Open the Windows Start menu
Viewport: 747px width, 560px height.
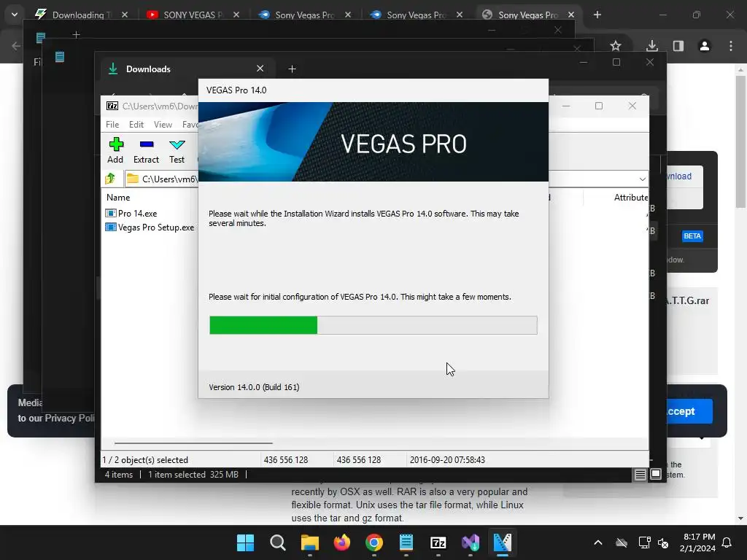pyautogui.click(x=245, y=542)
